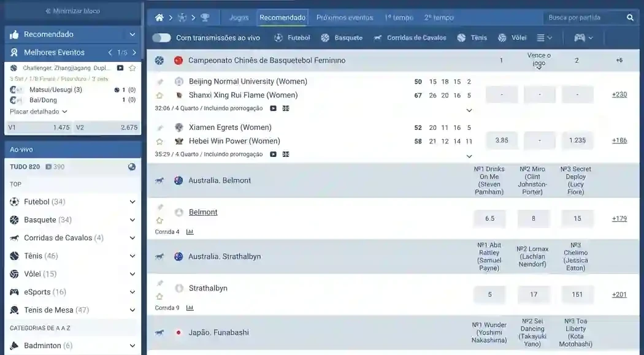Toggle Com transmissões ao vivo switch
The image size is (644, 355).
click(x=161, y=38)
